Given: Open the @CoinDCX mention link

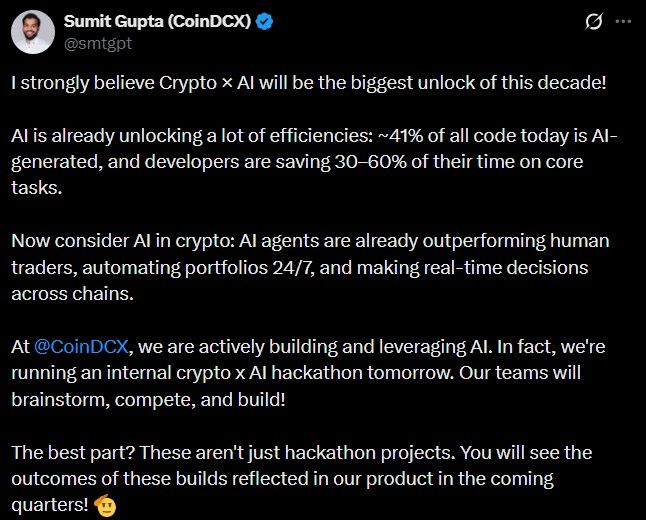Looking at the screenshot, I should click(x=83, y=346).
